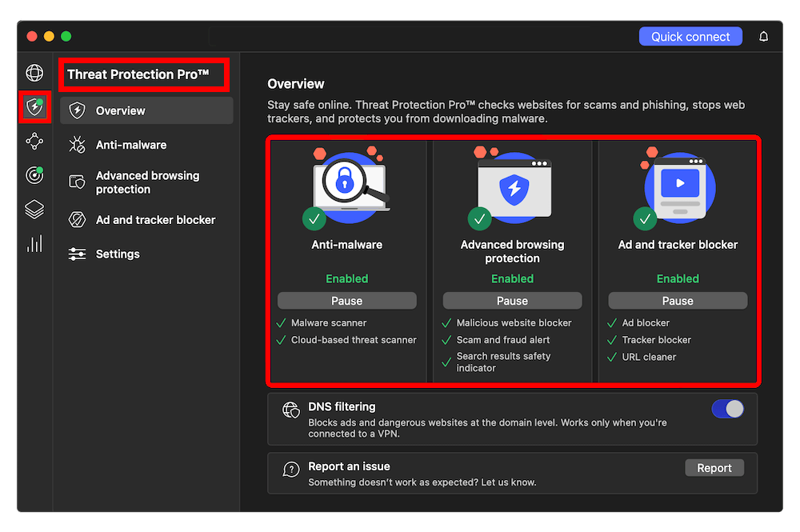The width and height of the screenshot is (800, 532).
Task: Open Advanced browsing protection menu item
Action: tap(146, 182)
